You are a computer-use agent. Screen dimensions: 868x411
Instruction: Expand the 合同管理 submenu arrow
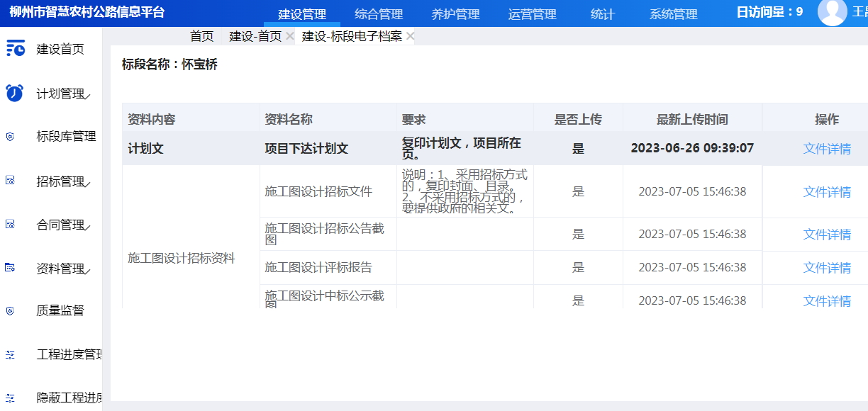(x=87, y=227)
